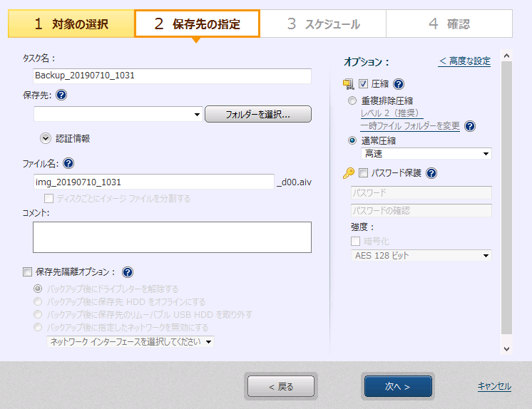532x409 pixels.
Task: Toggle the 圧縮 checkbox
Action: 364,84
